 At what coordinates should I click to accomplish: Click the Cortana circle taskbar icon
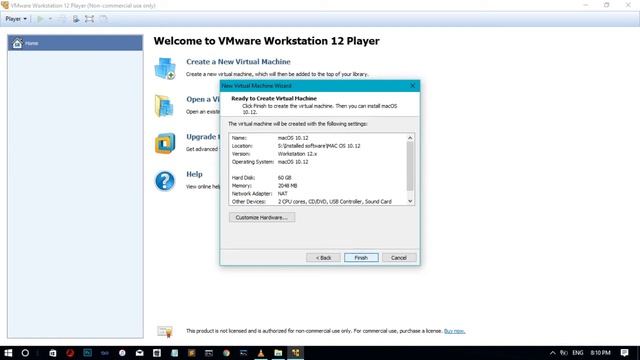point(25,353)
